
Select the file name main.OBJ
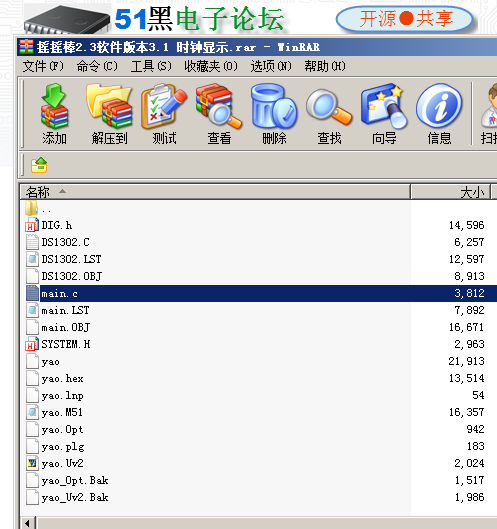pos(65,328)
